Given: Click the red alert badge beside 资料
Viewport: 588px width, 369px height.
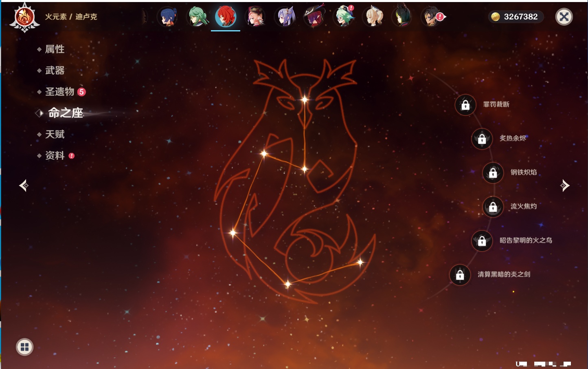Looking at the screenshot, I should [x=72, y=156].
